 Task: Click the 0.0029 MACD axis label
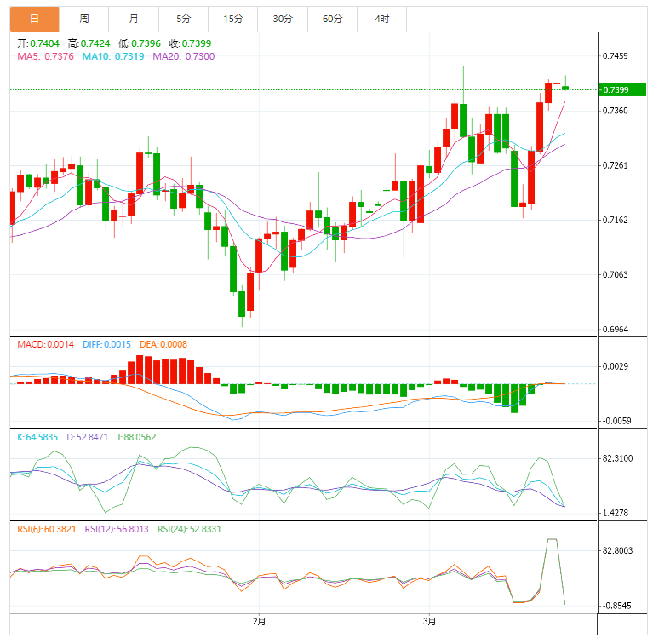pyautogui.click(x=615, y=366)
